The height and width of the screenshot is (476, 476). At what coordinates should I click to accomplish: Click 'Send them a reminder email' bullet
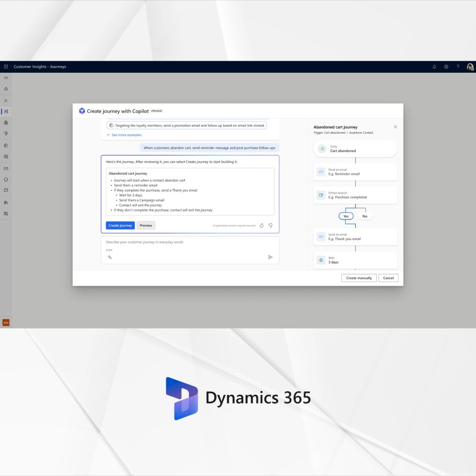coord(135,185)
